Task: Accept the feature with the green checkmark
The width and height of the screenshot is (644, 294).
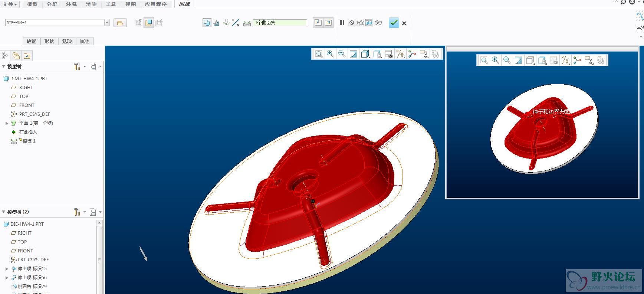Action: pyautogui.click(x=394, y=23)
